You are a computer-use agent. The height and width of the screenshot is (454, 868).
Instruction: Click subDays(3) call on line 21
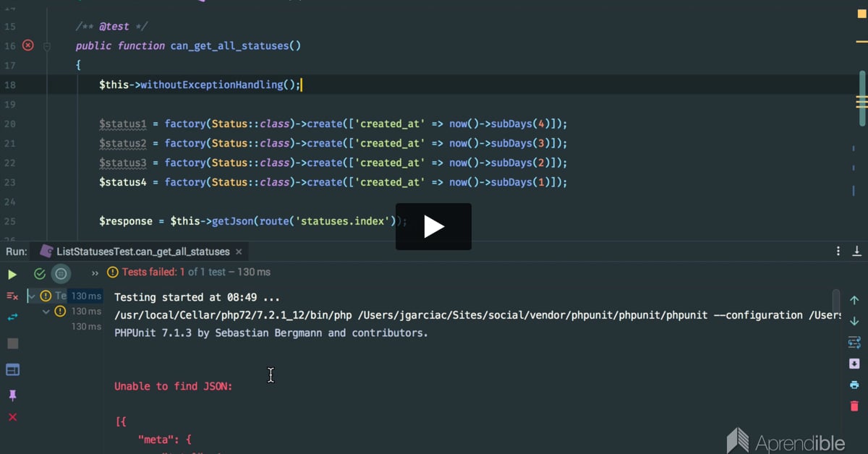[x=519, y=143]
